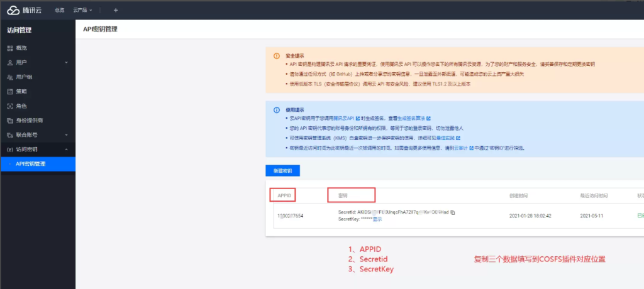The image size is (644, 289).
Task: Click the orange 安全提示 warning icon
Action: [x=277, y=56]
